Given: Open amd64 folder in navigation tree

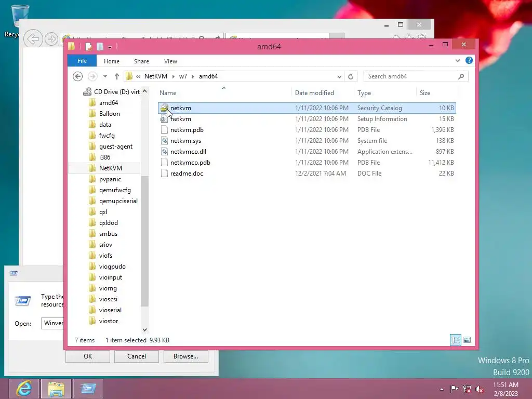Looking at the screenshot, I should coord(109,102).
